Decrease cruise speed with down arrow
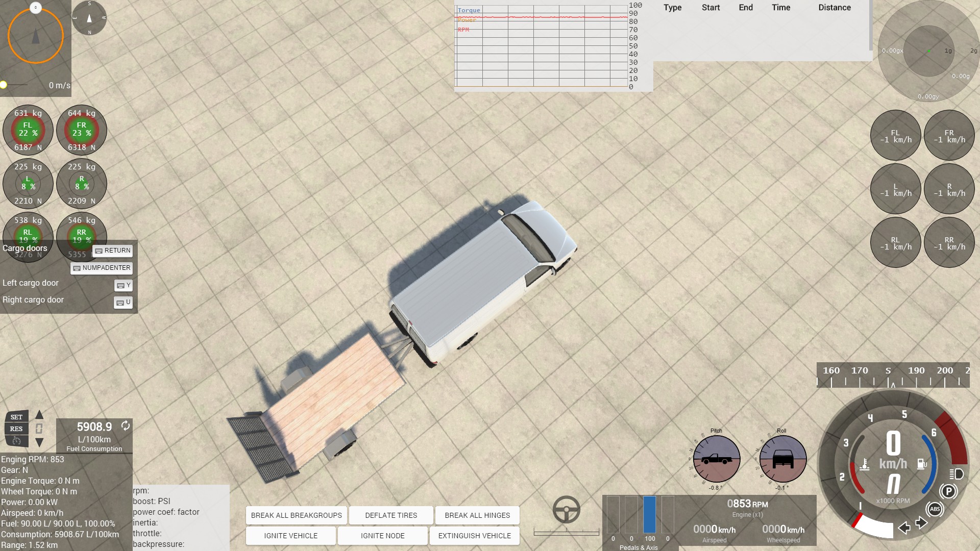This screenshot has height=551, width=980. (x=39, y=442)
